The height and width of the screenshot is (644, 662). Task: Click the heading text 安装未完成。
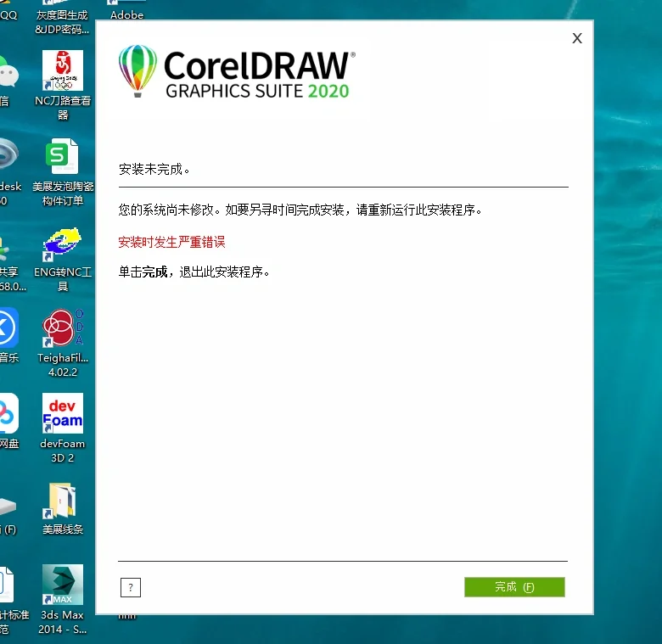(154, 169)
